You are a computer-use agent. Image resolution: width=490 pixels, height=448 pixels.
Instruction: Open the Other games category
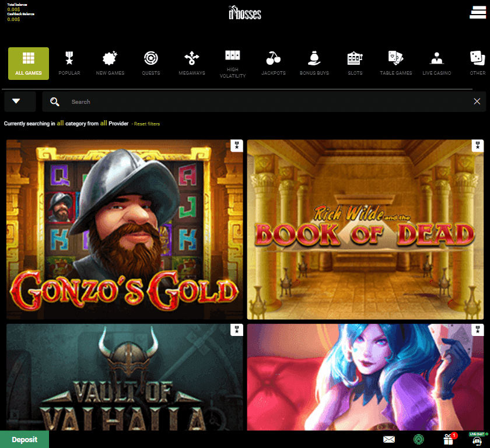478,64
